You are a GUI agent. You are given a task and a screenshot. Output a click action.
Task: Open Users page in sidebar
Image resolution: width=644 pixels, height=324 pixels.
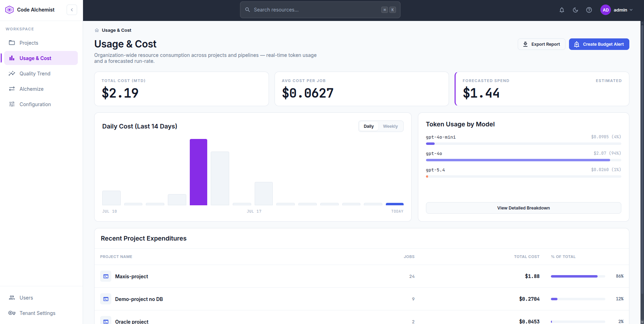click(41, 297)
